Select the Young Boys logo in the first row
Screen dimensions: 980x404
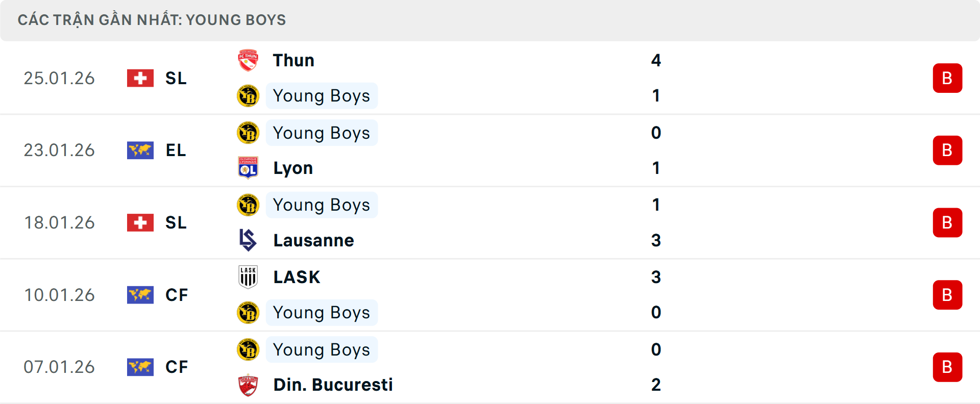(x=248, y=96)
